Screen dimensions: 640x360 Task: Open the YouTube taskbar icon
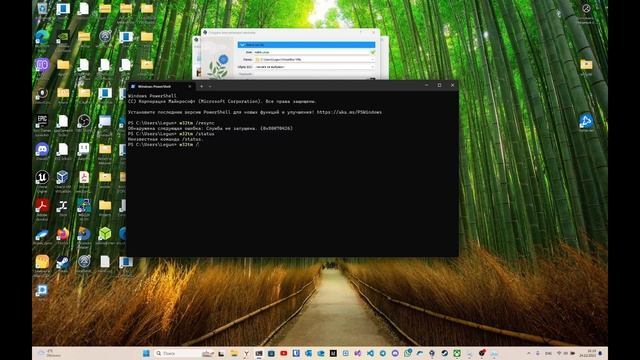point(284,353)
